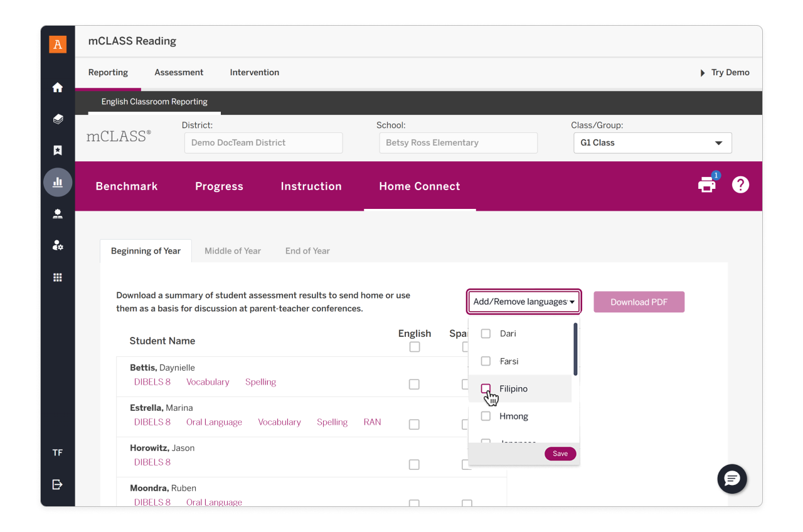803x532 pixels.
Task: Open the apps grid sidebar icon
Action: [58, 277]
